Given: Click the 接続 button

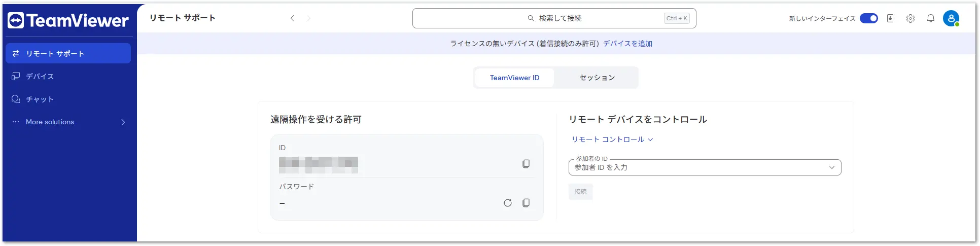Looking at the screenshot, I should pyautogui.click(x=580, y=192).
